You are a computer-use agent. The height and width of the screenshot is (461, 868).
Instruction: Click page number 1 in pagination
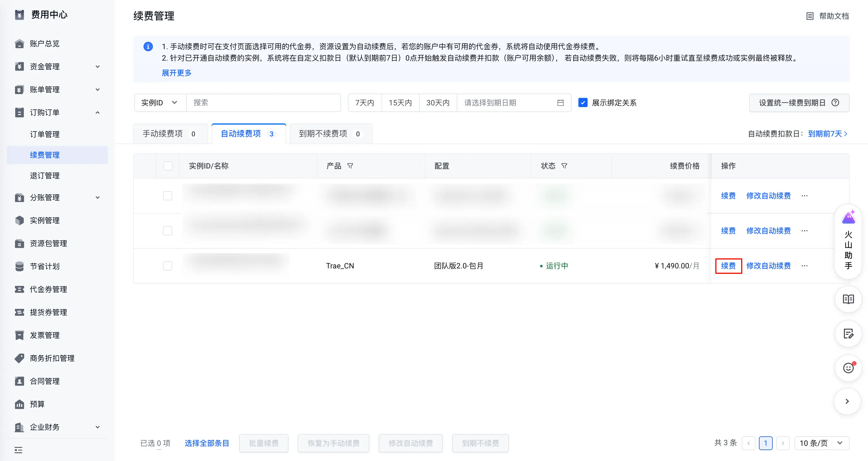pos(766,443)
